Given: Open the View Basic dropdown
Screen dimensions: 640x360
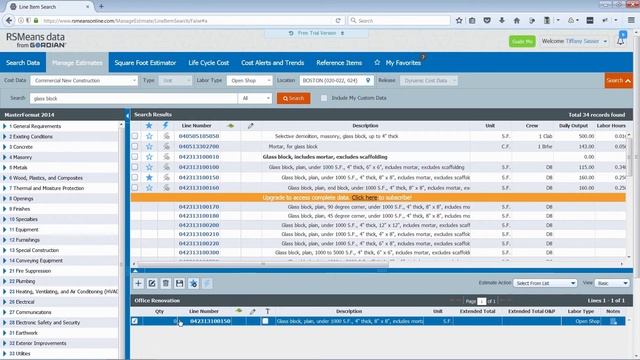Looking at the screenshot, I should click(x=612, y=283).
